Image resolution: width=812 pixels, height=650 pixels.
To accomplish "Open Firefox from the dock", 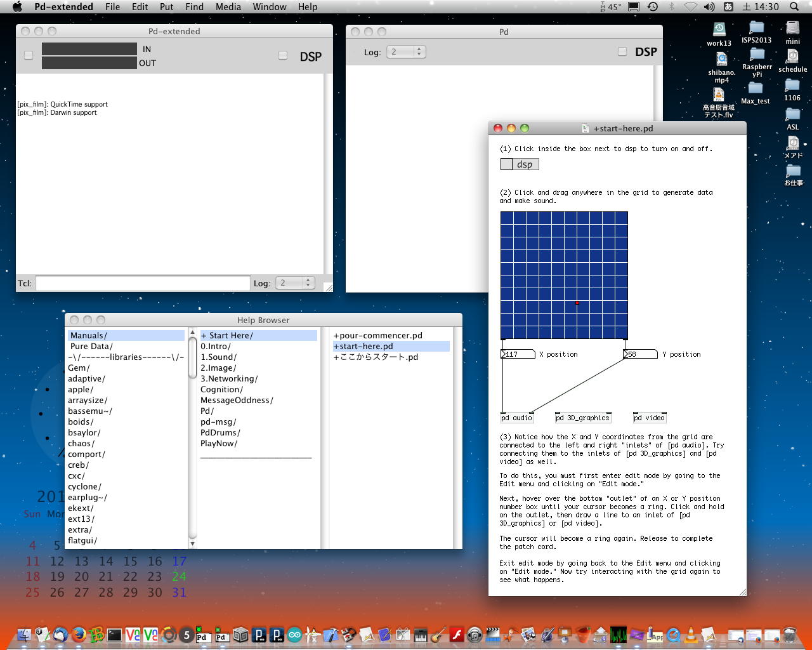I will [79, 634].
